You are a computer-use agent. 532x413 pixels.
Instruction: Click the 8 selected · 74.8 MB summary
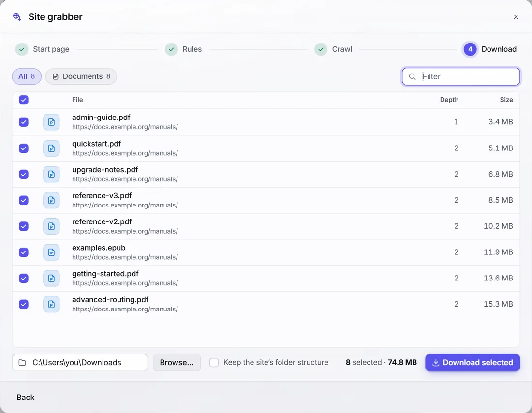pos(381,362)
